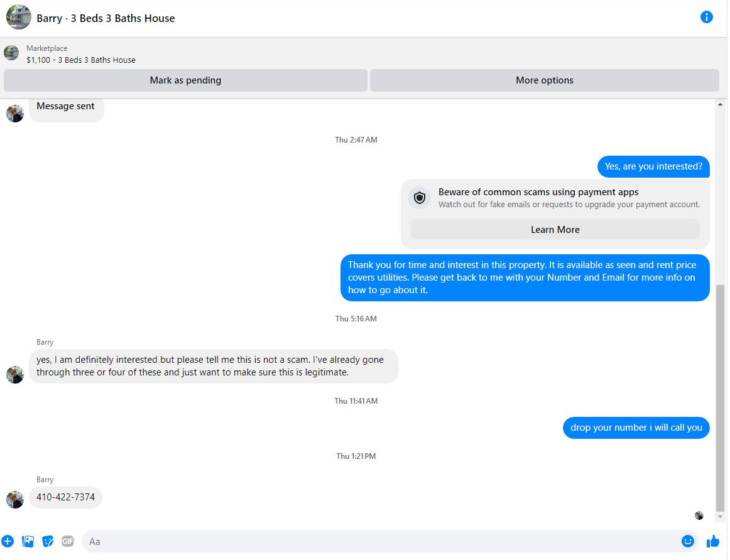730x560 pixels.
Task: Open the $1,100 Marketplace listing thumbnail
Action: pos(12,53)
